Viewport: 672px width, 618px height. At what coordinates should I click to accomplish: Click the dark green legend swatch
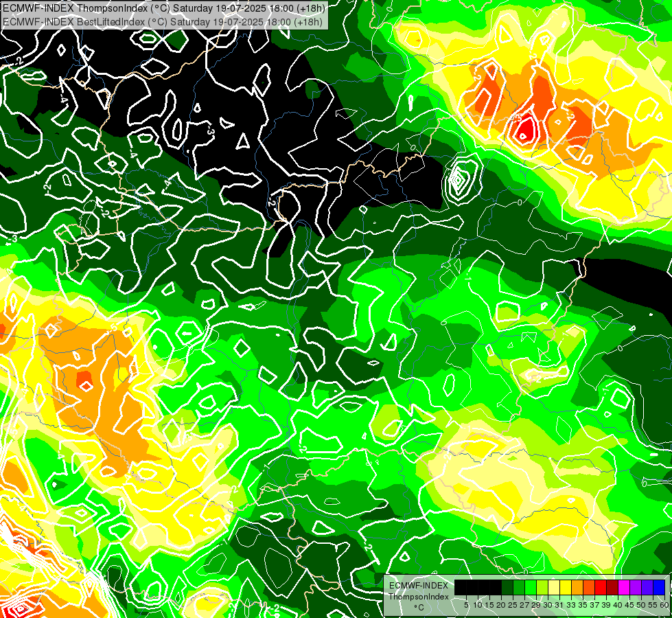click(507, 587)
